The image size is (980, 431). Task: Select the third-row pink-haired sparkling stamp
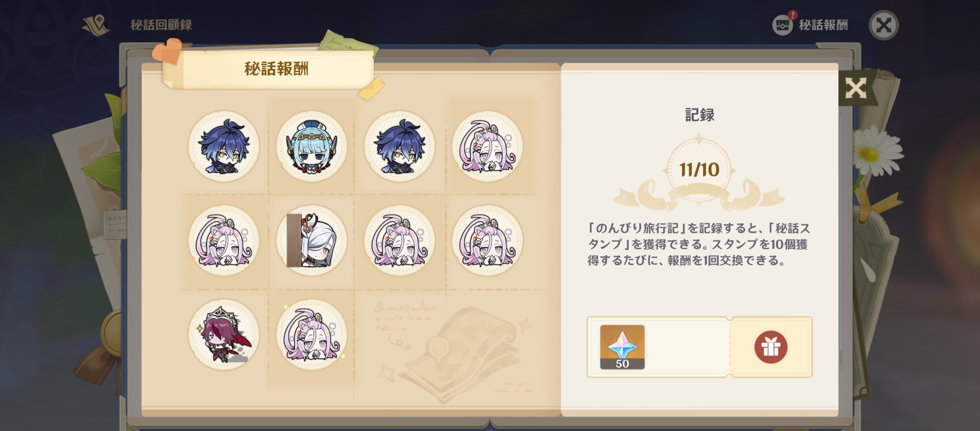click(312, 334)
